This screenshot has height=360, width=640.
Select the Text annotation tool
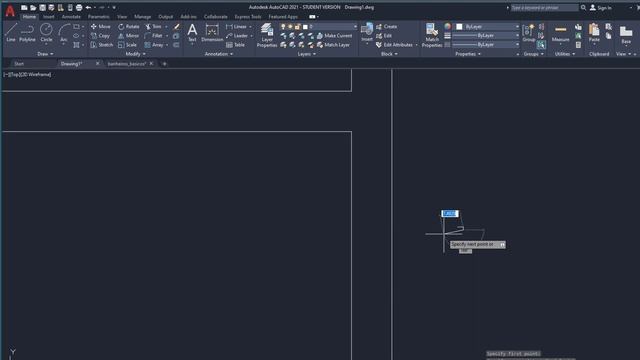coord(192,33)
